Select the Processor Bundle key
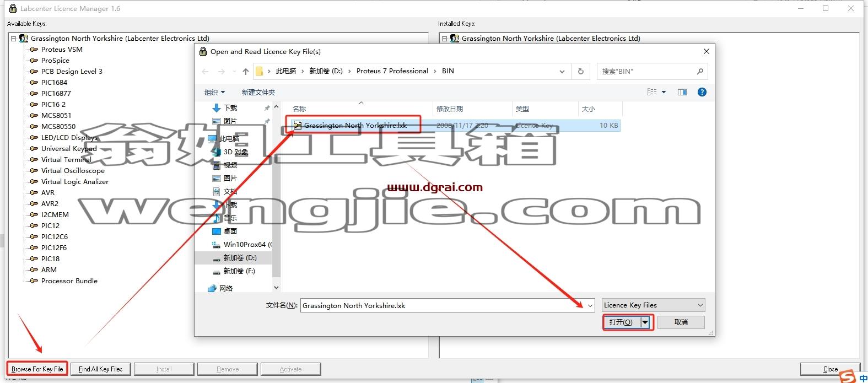 pyautogui.click(x=69, y=280)
